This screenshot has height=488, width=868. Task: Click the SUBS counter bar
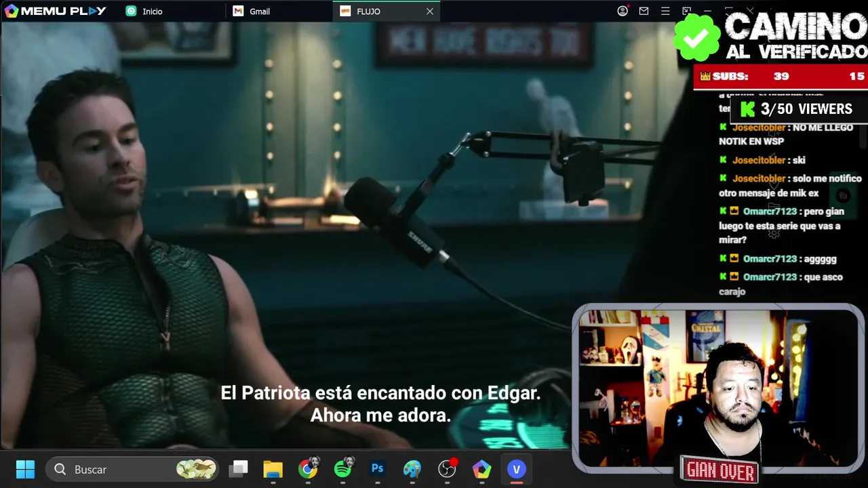point(781,77)
